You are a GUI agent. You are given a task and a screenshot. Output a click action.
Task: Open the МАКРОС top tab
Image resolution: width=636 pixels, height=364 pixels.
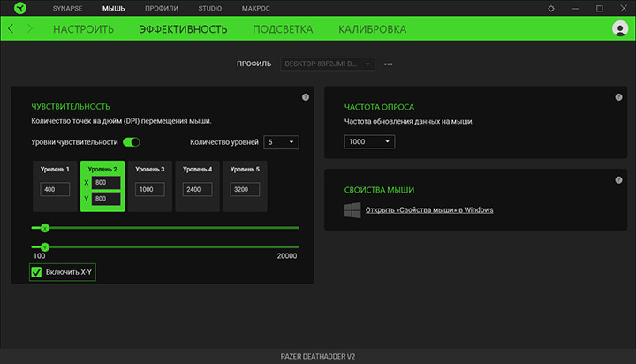(256, 8)
